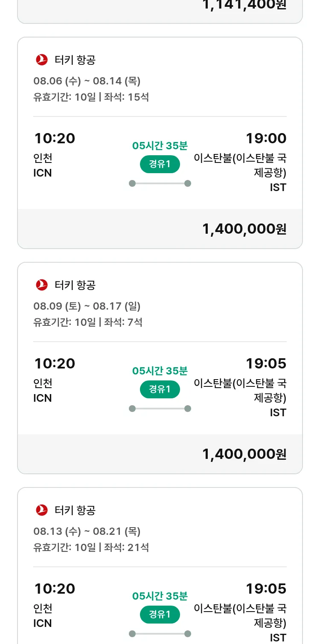Tap the 19:00 arrival time
This screenshot has width=320, height=644.
266,138
